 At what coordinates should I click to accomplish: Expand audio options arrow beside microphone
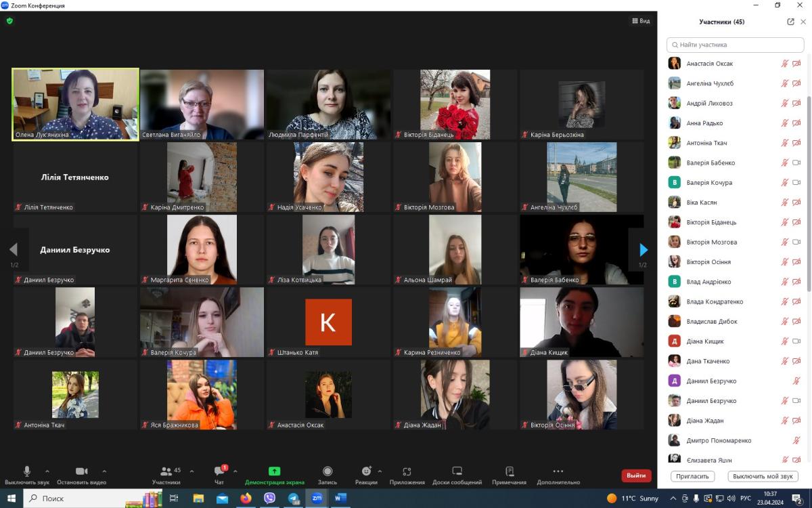point(47,471)
